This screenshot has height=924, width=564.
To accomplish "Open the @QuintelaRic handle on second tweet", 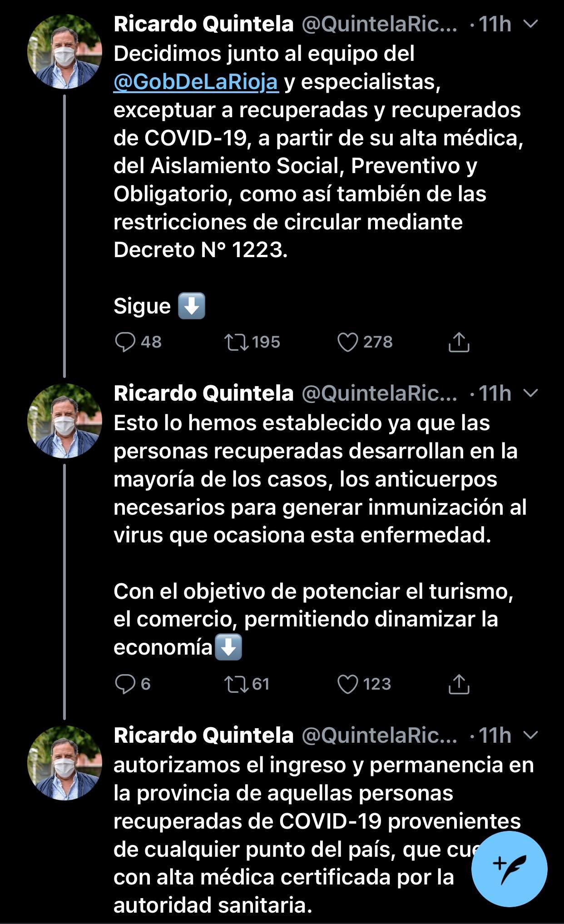I will tap(379, 393).
